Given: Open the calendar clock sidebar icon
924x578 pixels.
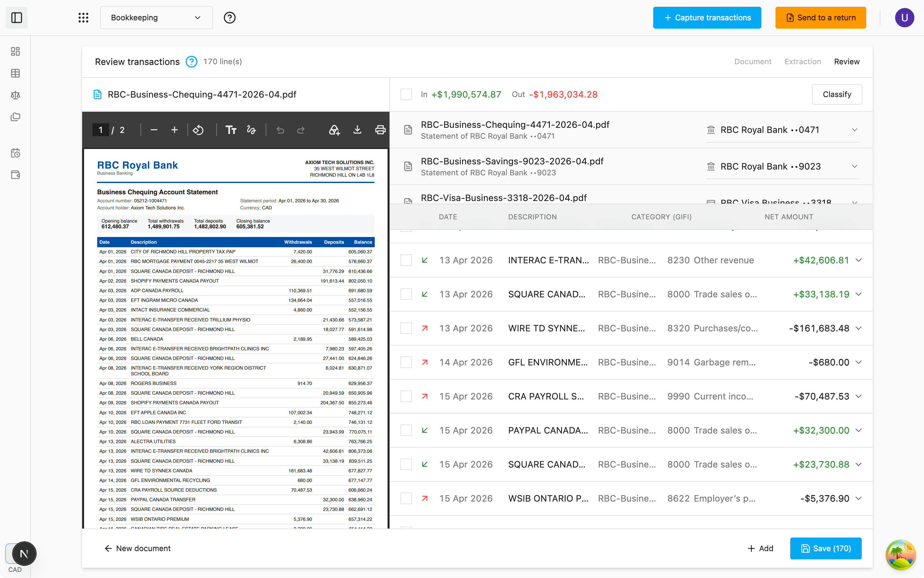Looking at the screenshot, I should tap(15, 153).
